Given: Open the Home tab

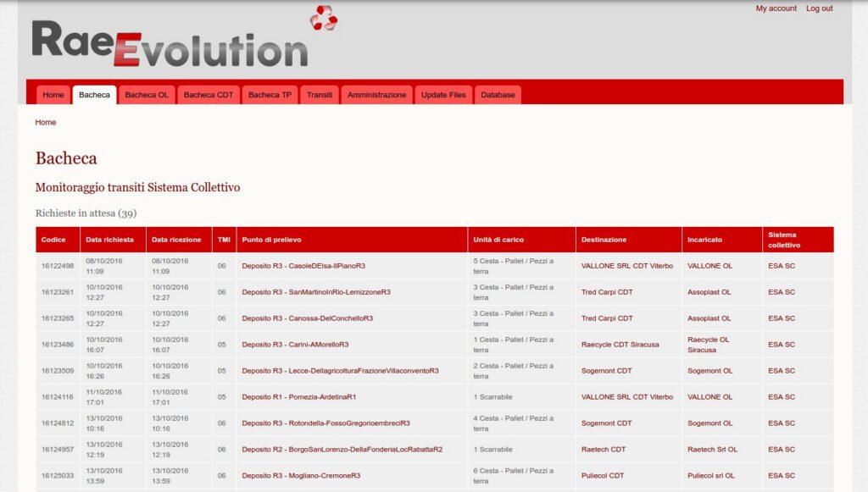Looking at the screenshot, I should point(53,95).
